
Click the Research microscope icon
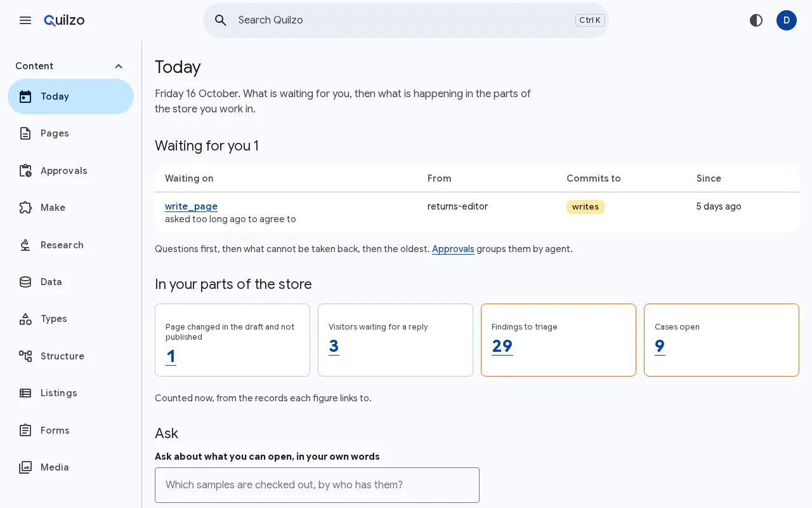pyautogui.click(x=25, y=245)
